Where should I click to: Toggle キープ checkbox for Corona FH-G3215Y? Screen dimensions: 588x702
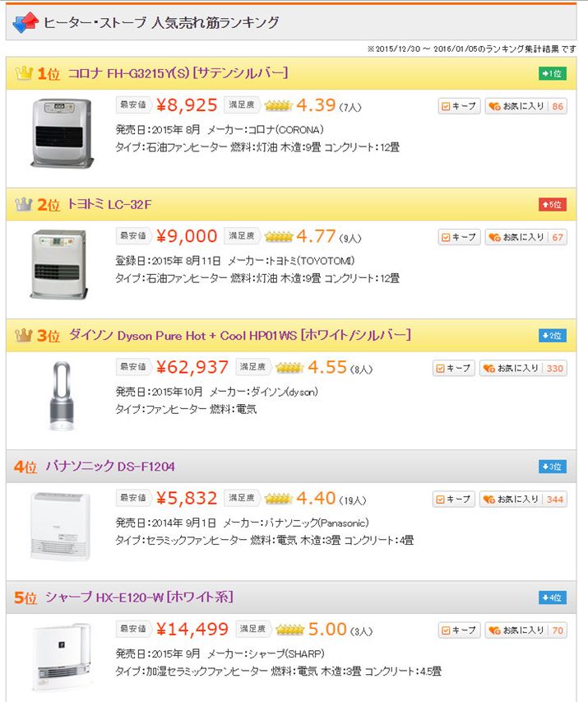(x=445, y=106)
